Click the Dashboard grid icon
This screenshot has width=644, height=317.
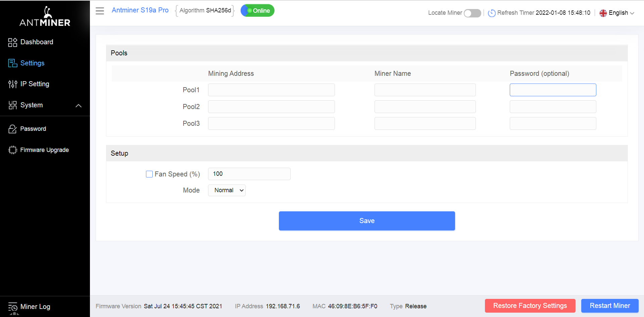click(12, 42)
